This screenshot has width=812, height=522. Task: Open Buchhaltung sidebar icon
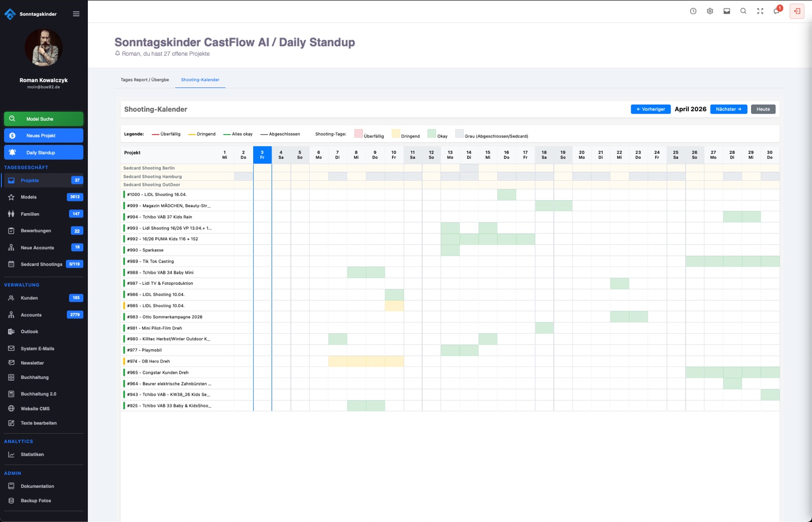(x=11, y=377)
